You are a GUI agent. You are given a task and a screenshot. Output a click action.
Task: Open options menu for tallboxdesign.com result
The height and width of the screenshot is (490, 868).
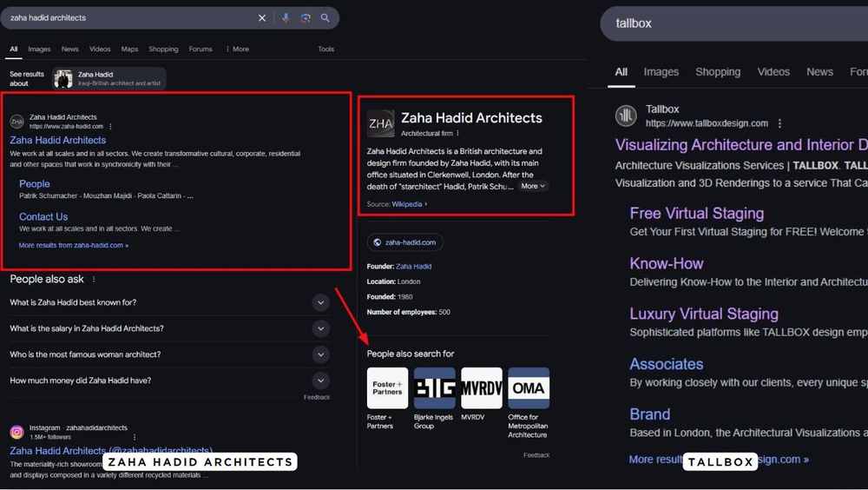coord(779,123)
